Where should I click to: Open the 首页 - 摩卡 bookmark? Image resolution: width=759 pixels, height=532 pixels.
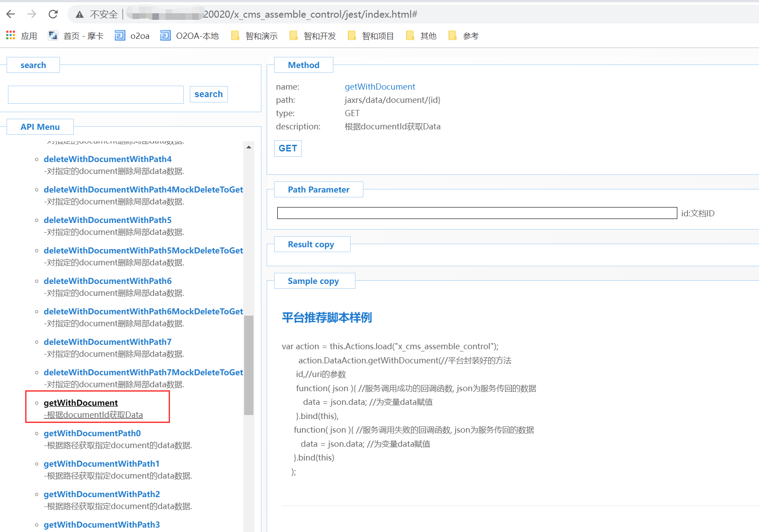[x=76, y=36]
